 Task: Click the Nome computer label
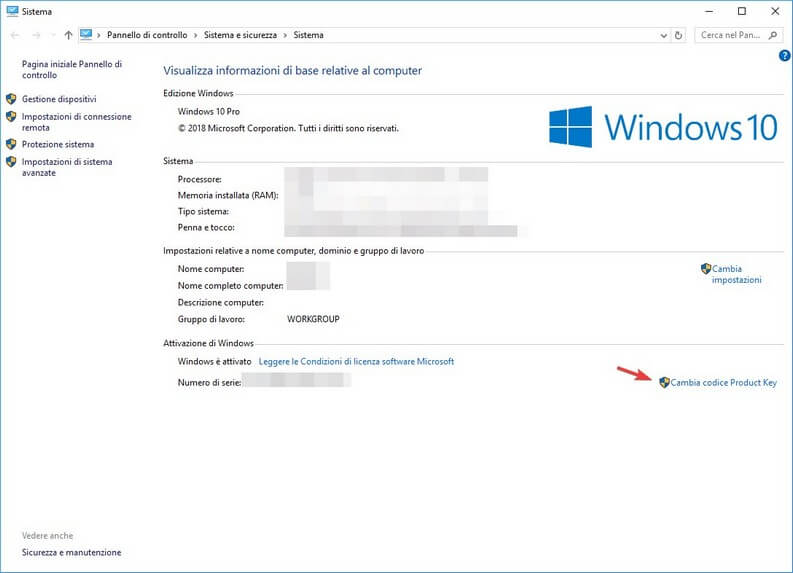click(211, 269)
